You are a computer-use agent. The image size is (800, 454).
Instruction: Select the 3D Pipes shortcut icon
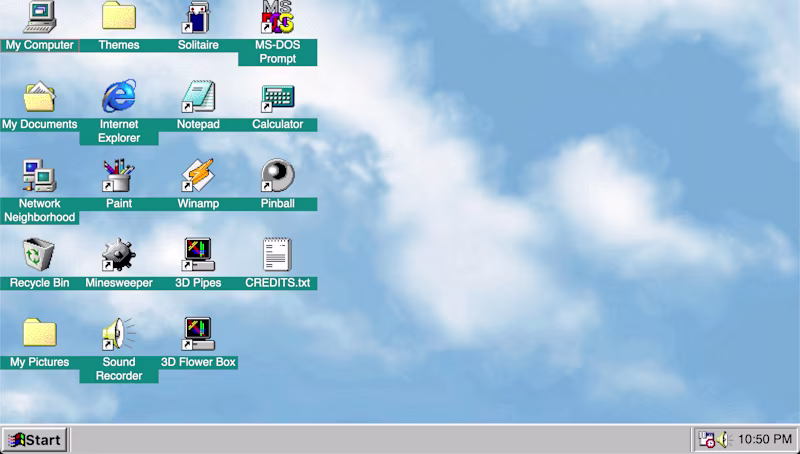tap(198, 255)
